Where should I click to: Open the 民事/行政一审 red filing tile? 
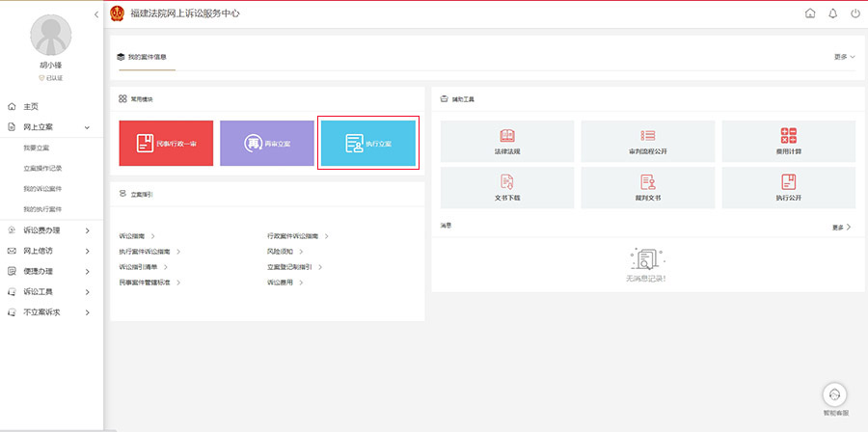click(166, 144)
